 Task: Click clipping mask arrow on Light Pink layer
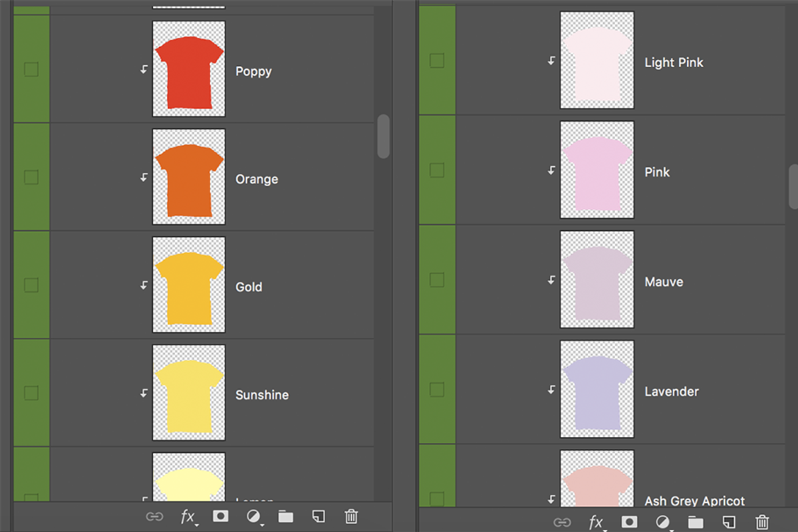pos(551,61)
